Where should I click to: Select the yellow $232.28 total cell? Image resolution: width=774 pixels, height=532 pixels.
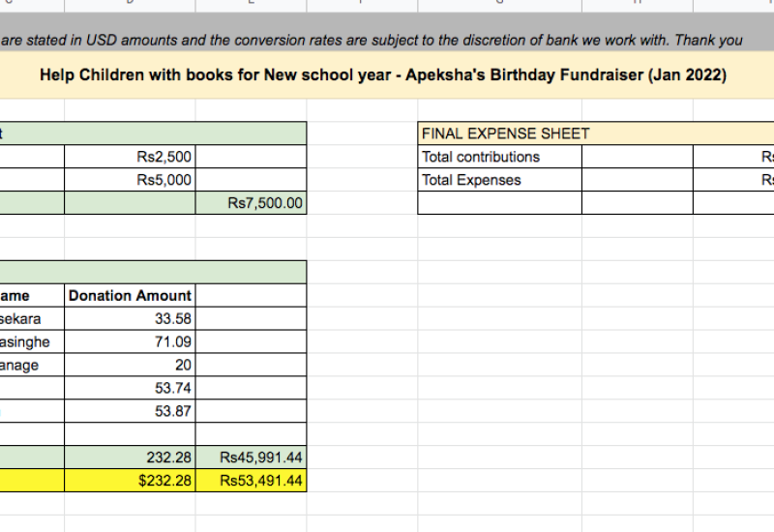coord(130,481)
